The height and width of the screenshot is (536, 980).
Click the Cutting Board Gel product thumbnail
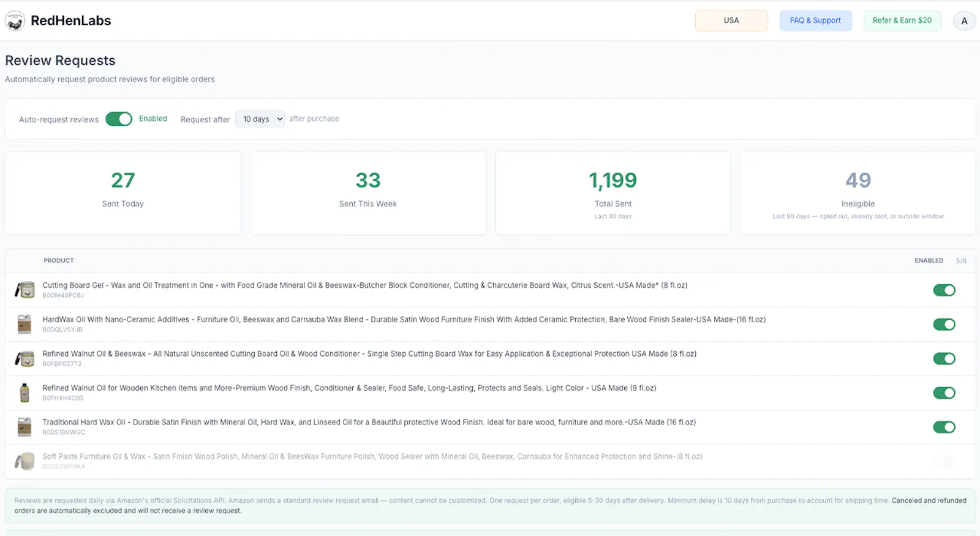(24, 290)
